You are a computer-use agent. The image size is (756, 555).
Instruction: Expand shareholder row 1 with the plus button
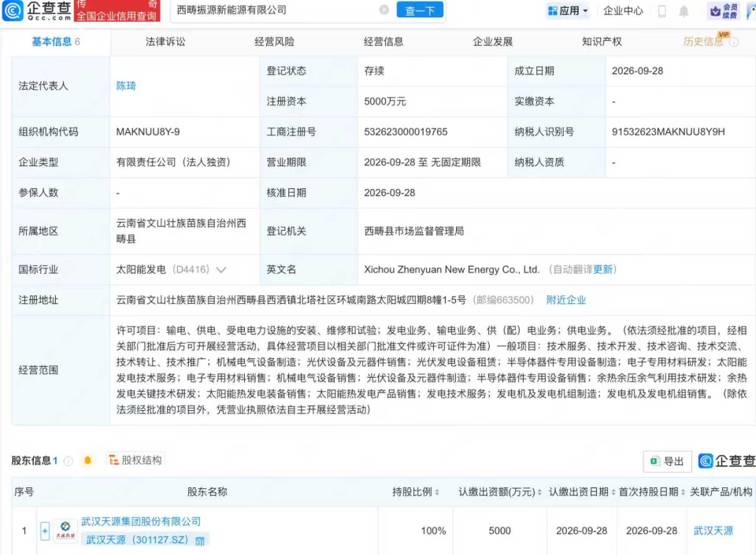(x=45, y=531)
